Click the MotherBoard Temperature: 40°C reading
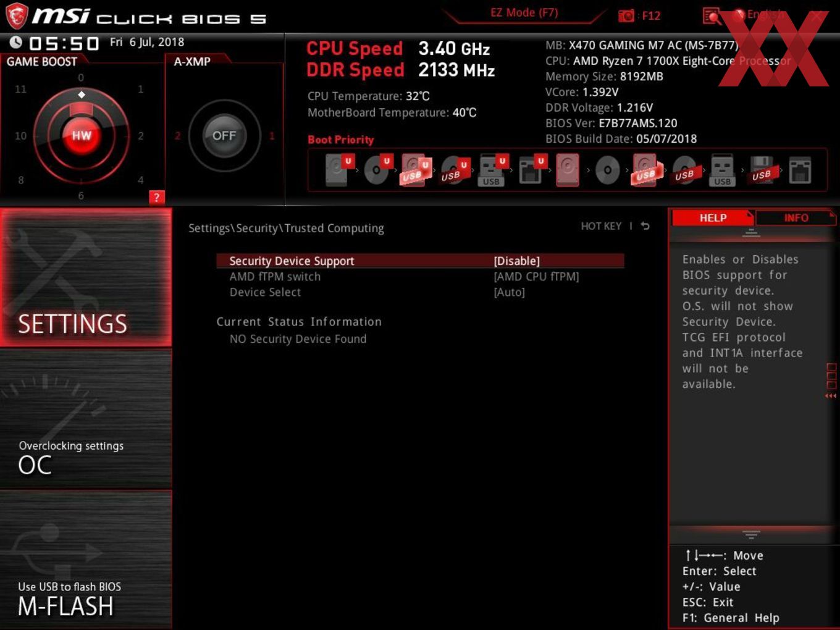This screenshot has height=630, width=840. 392,112
